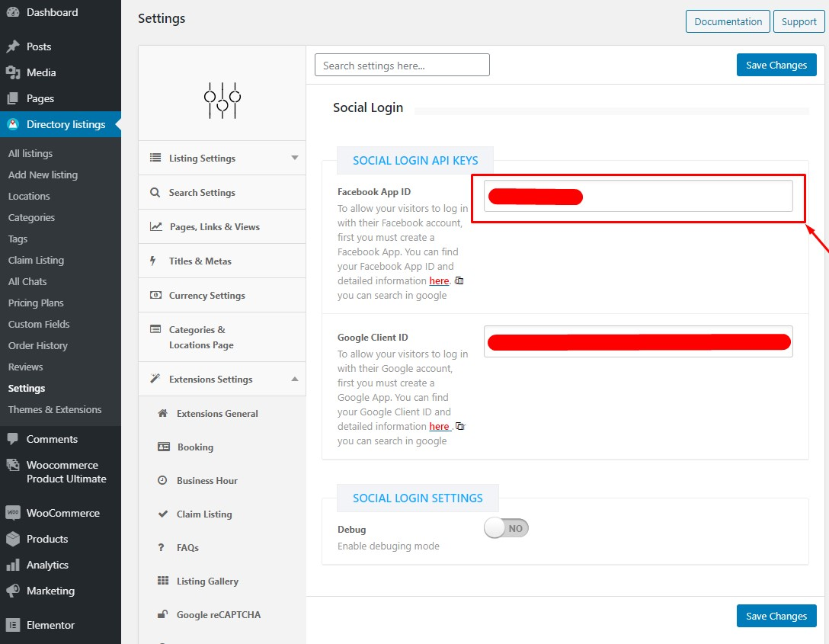Screen dimensions: 829x644
Task: Click the Media library icon
Action: click(x=13, y=72)
